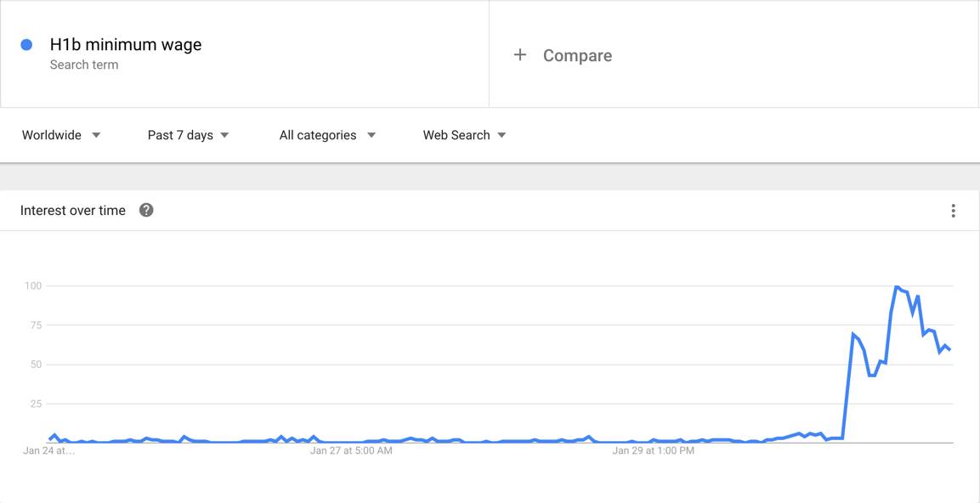The width and height of the screenshot is (980, 503).
Task: Click the 25 value on the y-axis
Action: point(36,404)
